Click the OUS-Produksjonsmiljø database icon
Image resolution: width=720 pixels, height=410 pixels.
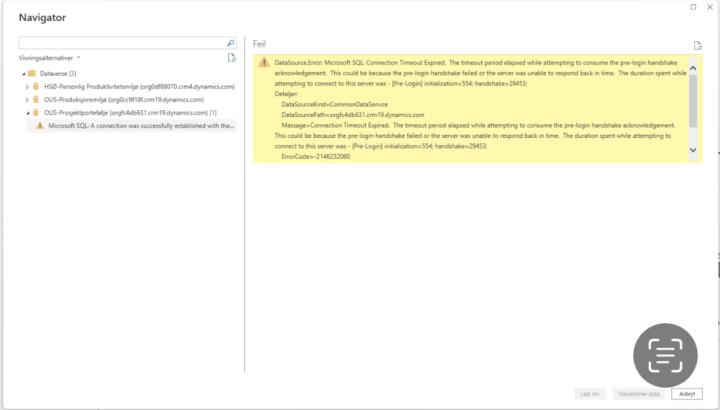36,99
